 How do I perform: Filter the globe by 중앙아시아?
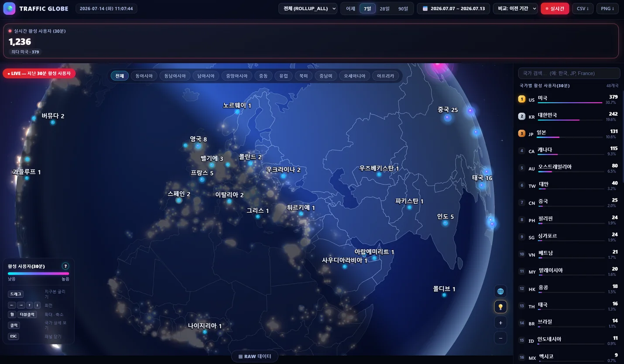point(237,76)
